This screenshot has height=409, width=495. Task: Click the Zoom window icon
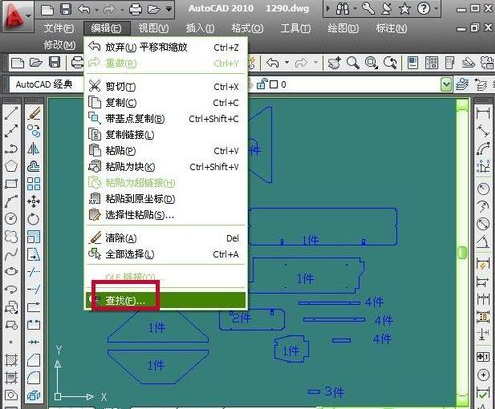(371, 62)
